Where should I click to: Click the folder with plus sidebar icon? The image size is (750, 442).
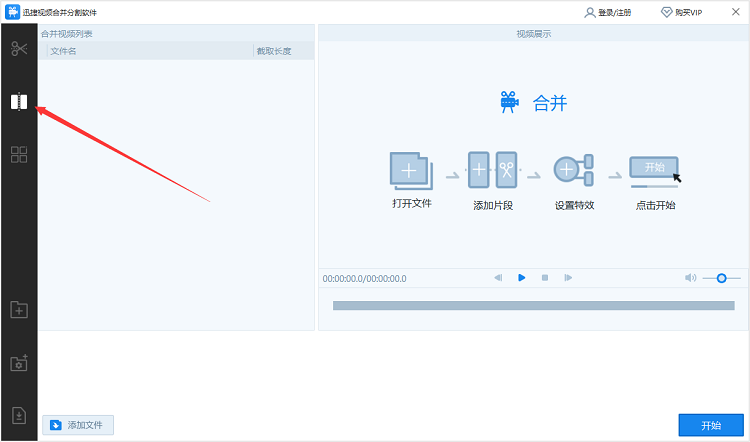19,310
